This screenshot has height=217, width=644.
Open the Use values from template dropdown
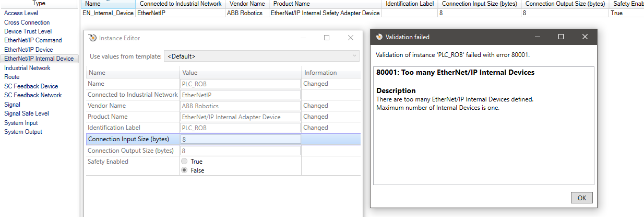262,56
